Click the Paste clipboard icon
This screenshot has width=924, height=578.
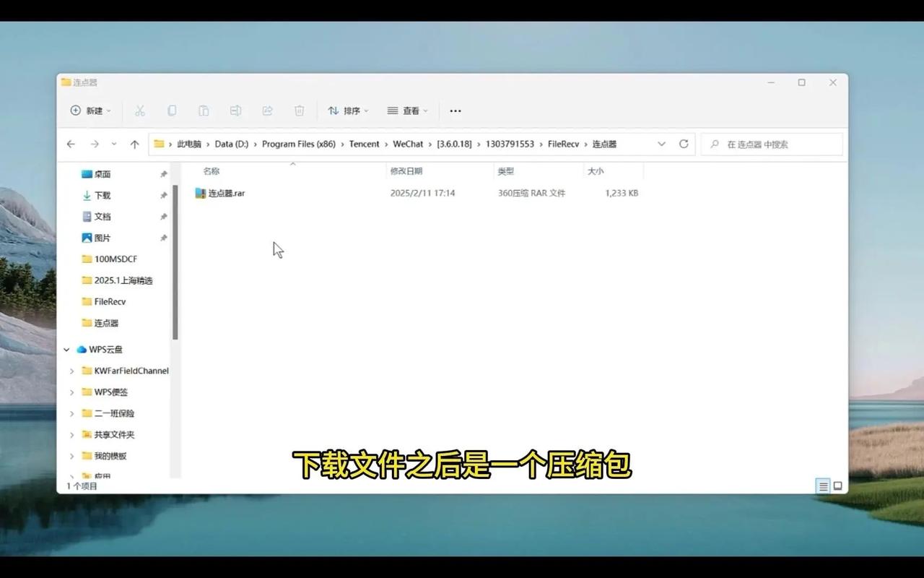pos(204,111)
